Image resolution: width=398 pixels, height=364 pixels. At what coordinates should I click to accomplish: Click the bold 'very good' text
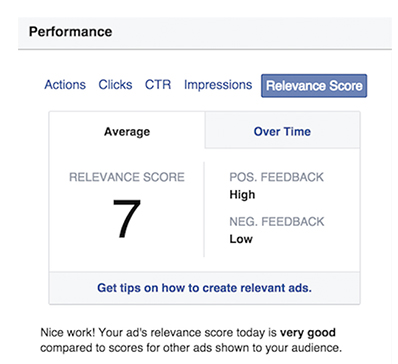(308, 333)
